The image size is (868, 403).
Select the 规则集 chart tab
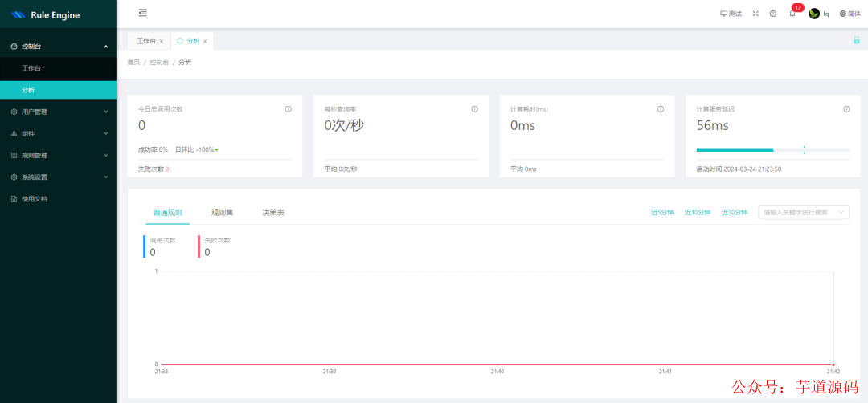pos(222,212)
